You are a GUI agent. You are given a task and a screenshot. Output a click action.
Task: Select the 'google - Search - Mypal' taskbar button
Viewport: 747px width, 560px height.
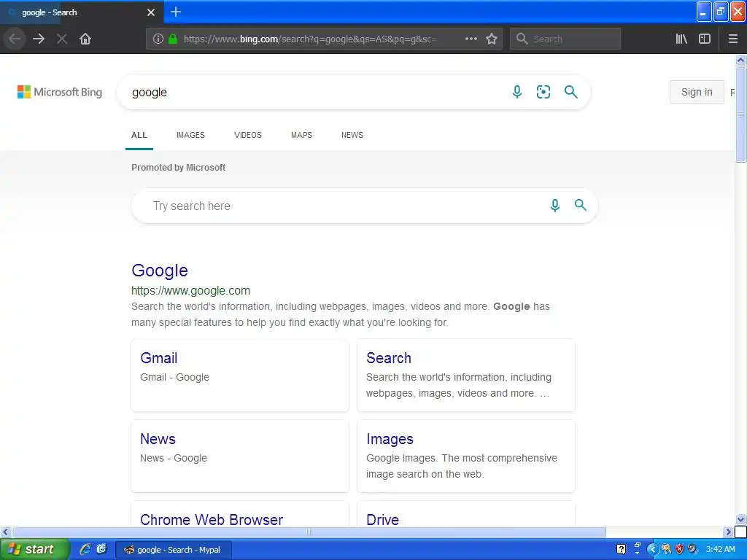pos(174,550)
